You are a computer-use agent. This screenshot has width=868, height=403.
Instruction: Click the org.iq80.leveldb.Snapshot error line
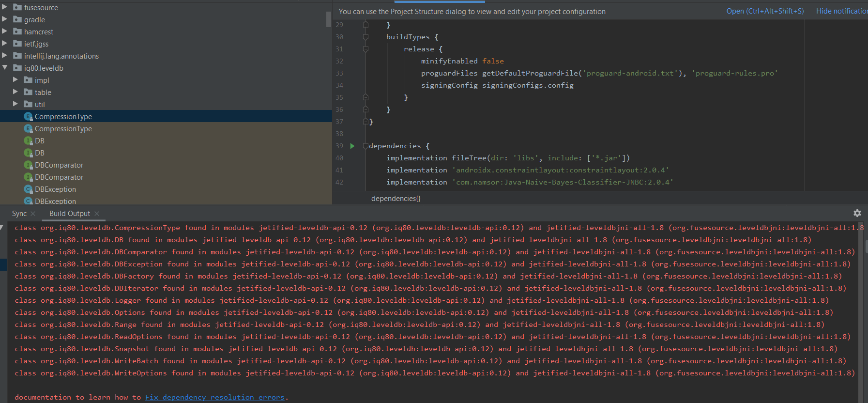click(x=426, y=349)
